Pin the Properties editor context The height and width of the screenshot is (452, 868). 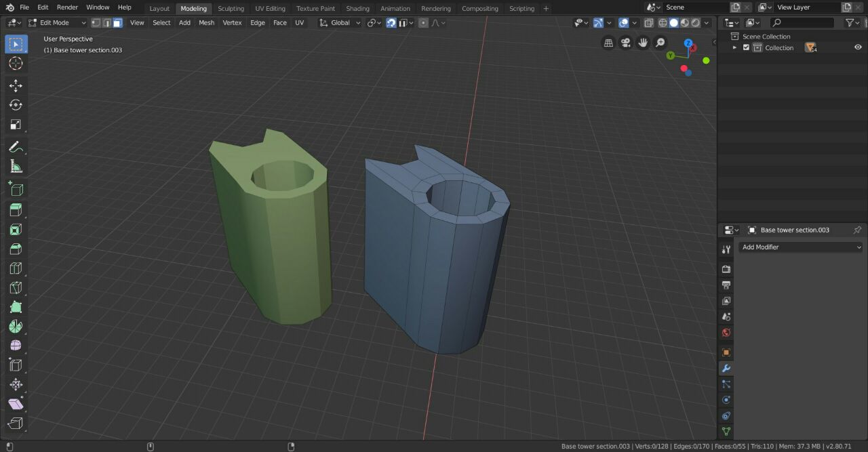857,230
